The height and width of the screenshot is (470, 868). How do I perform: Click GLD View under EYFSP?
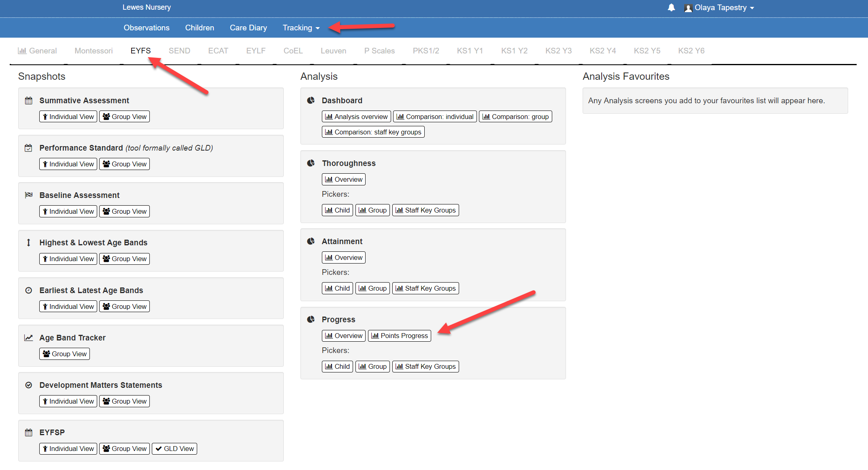[174, 449]
